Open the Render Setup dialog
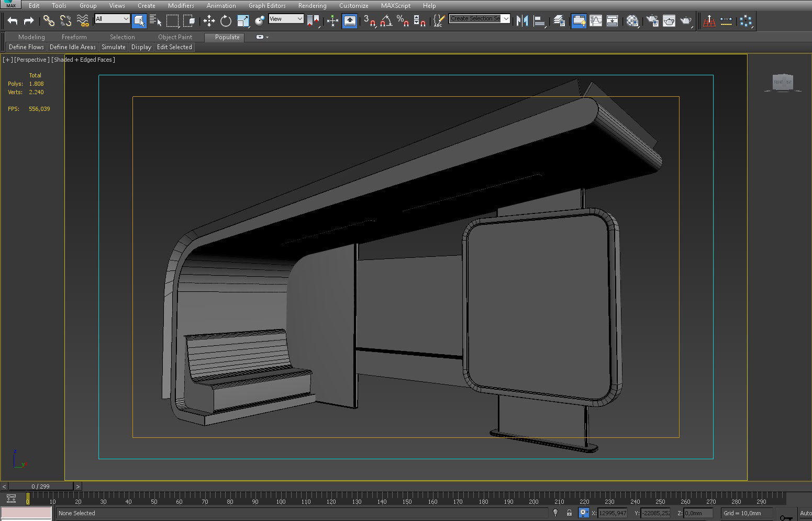Viewport: 812px width, 521px height. pyautogui.click(x=652, y=21)
